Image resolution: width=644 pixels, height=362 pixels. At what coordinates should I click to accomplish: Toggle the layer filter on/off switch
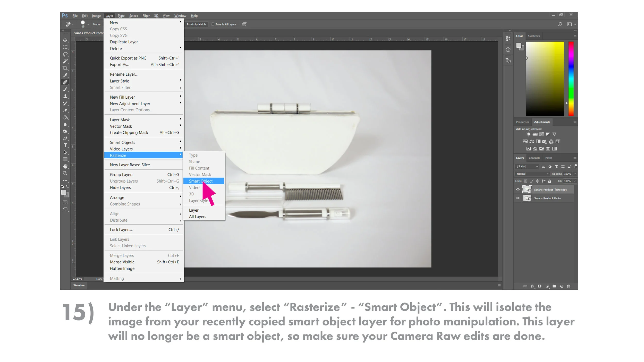click(576, 166)
